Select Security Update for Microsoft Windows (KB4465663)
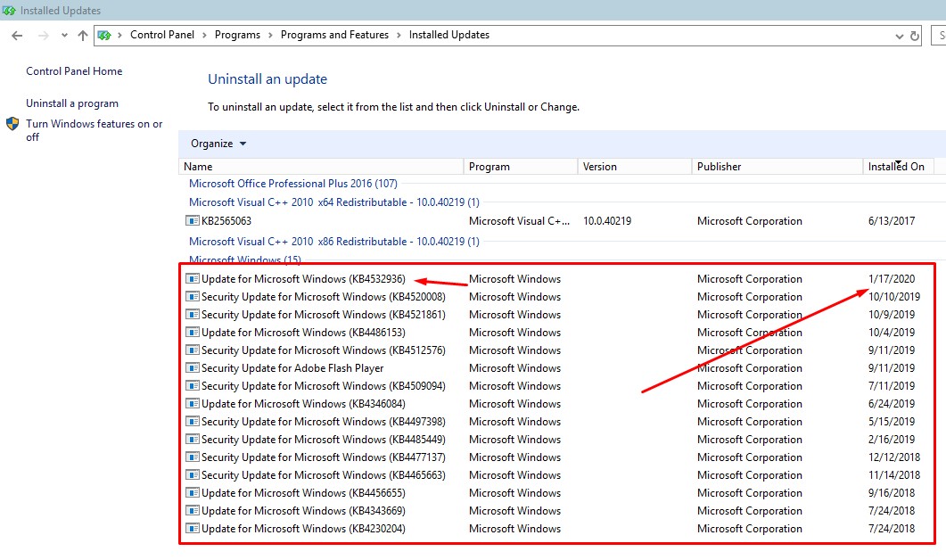 (324, 475)
